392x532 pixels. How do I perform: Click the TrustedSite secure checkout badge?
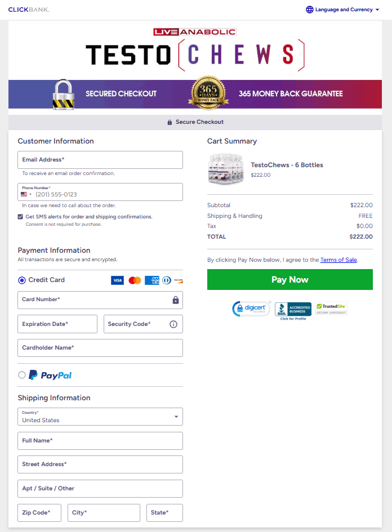(x=331, y=309)
